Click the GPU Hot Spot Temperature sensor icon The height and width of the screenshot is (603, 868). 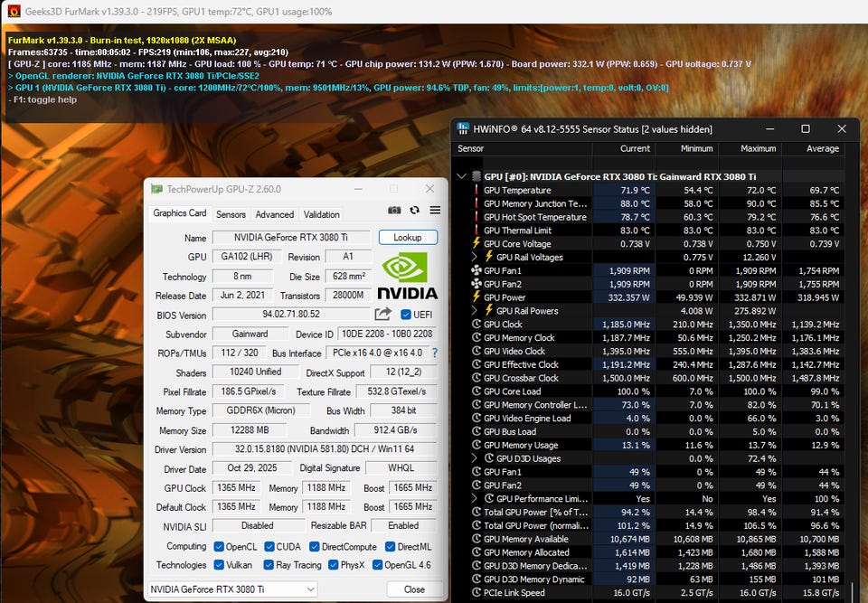point(476,217)
